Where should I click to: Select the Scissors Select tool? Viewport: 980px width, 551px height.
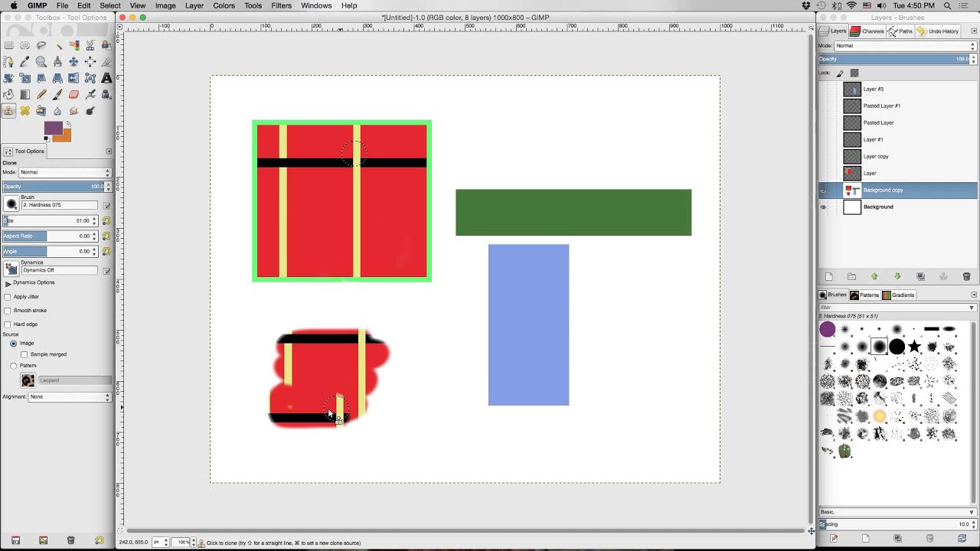pyautogui.click(x=90, y=45)
